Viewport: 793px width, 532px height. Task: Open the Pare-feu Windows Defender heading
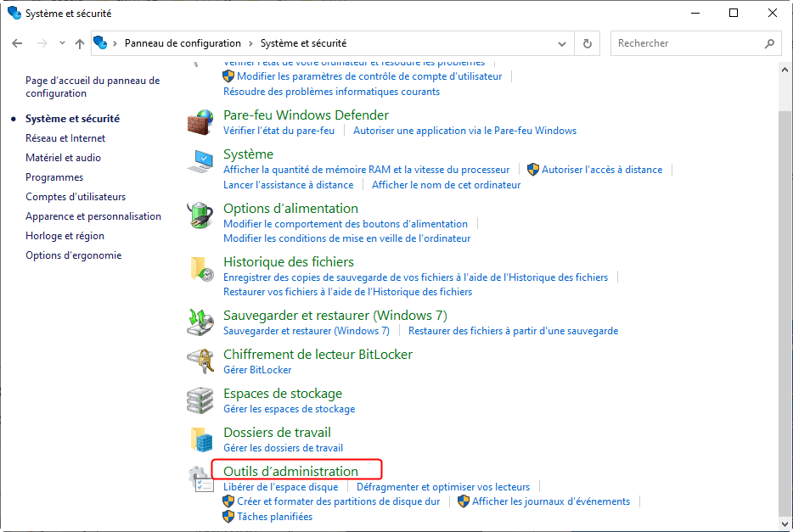(306, 115)
